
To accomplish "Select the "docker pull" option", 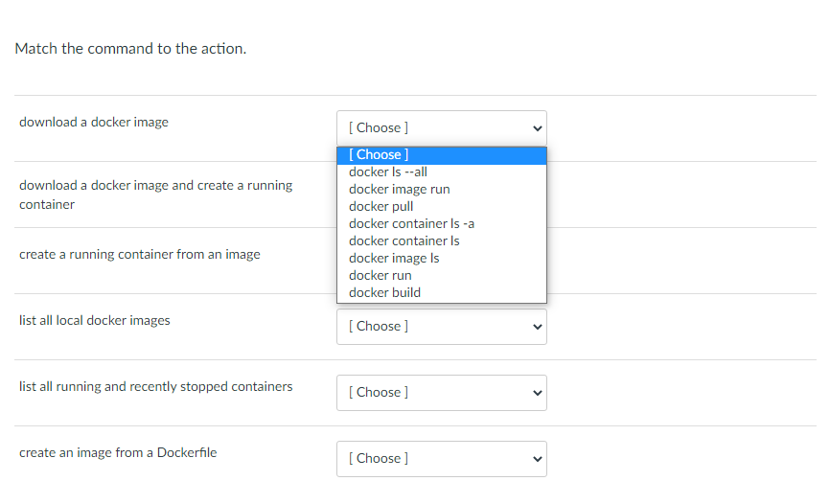I will (x=381, y=206).
